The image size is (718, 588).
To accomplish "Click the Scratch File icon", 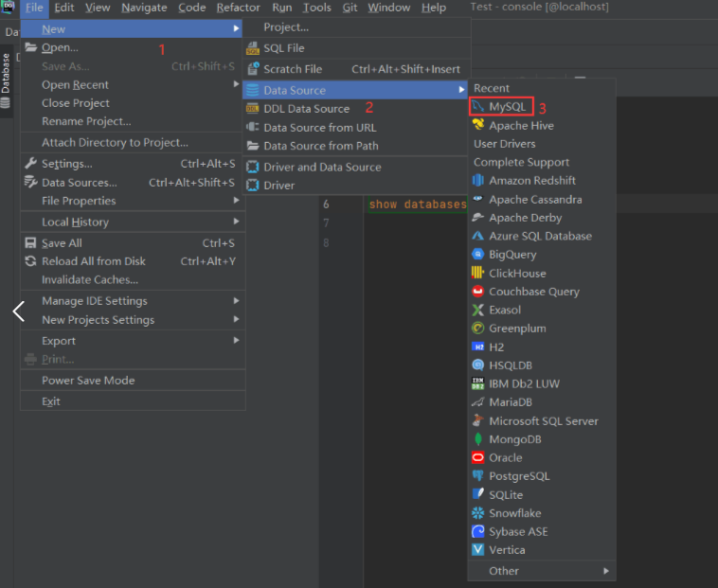I will coord(253,68).
